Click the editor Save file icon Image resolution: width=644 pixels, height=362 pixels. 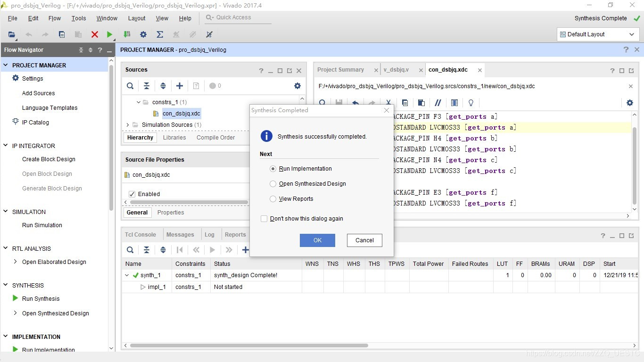tap(339, 103)
